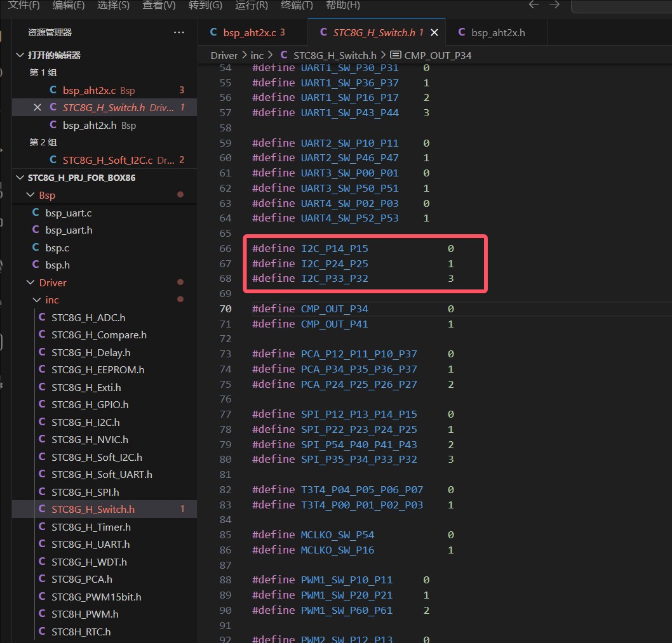This screenshot has width=672, height=643.
Task: Click the inc breadcrumb
Action: click(257, 55)
